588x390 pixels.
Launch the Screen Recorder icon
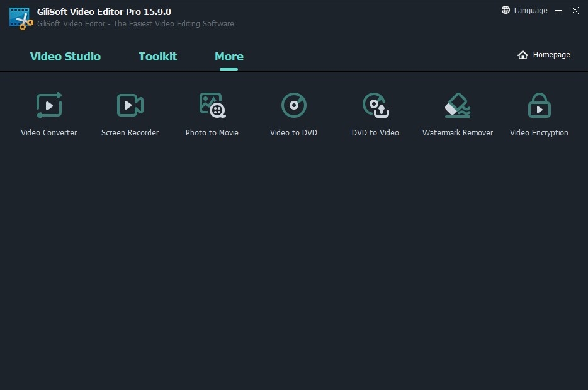(130, 105)
